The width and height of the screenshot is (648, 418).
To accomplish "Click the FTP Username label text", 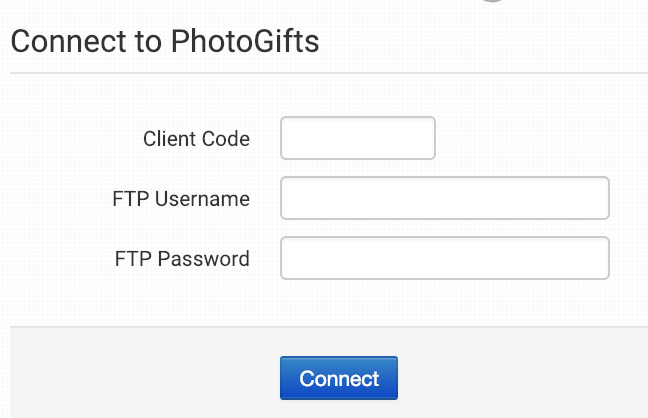I will pos(181,199).
